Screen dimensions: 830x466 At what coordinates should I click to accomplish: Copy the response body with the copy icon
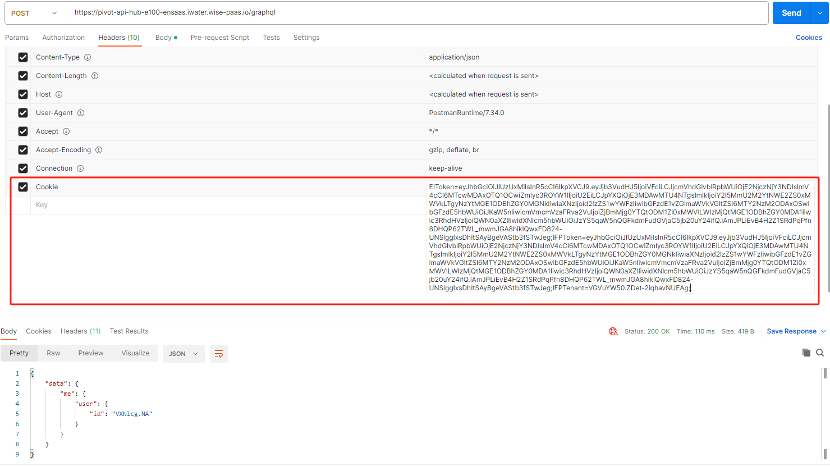(806, 353)
